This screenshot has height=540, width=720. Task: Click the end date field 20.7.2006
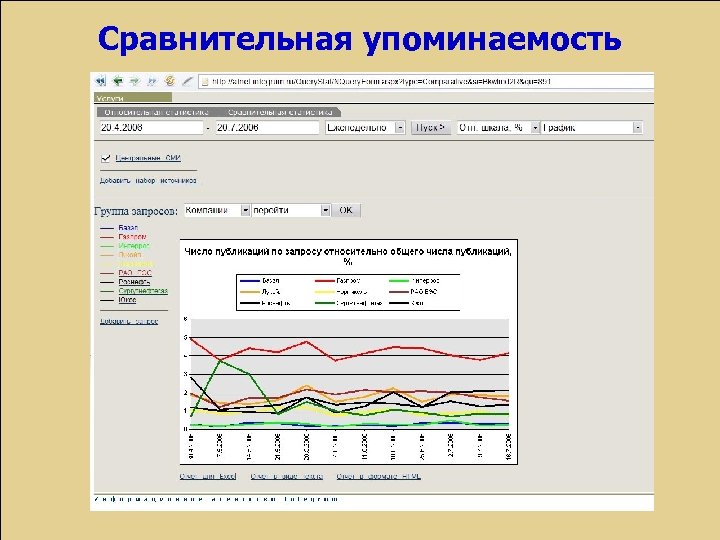(267, 128)
